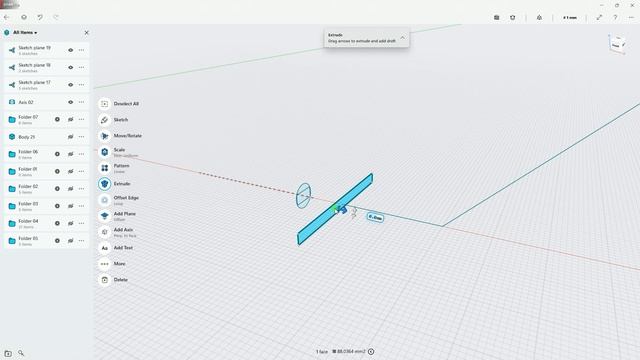Click the grid snap 1 mm setting
This screenshot has height=360, width=640.
coord(570,18)
